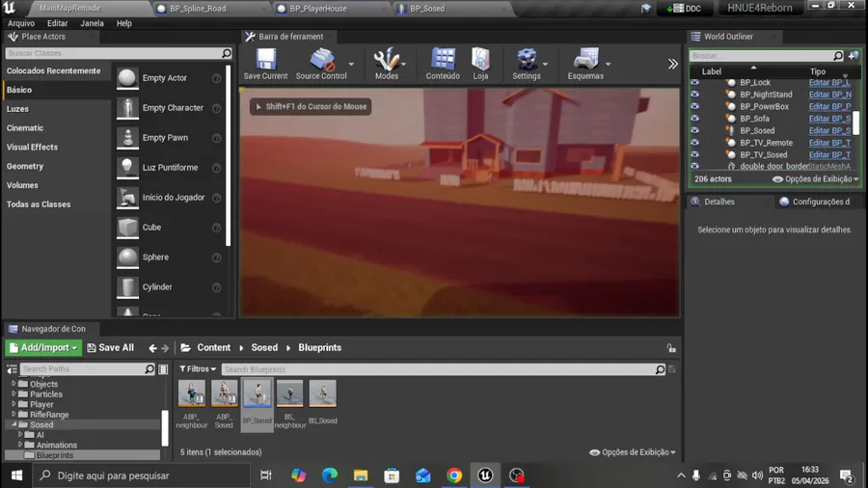Open the Janela menu
Screen dimensions: 868x488
pos(92,23)
